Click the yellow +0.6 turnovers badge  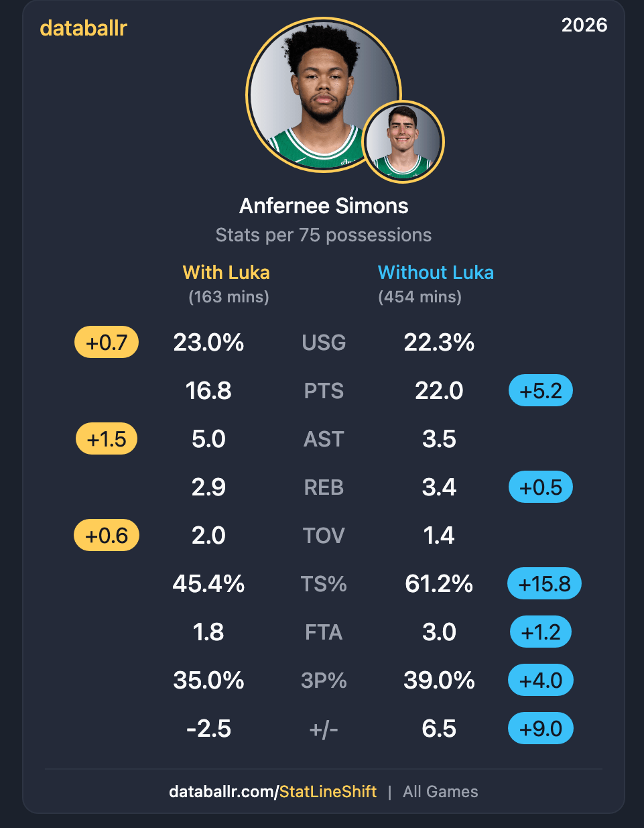tap(107, 536)
